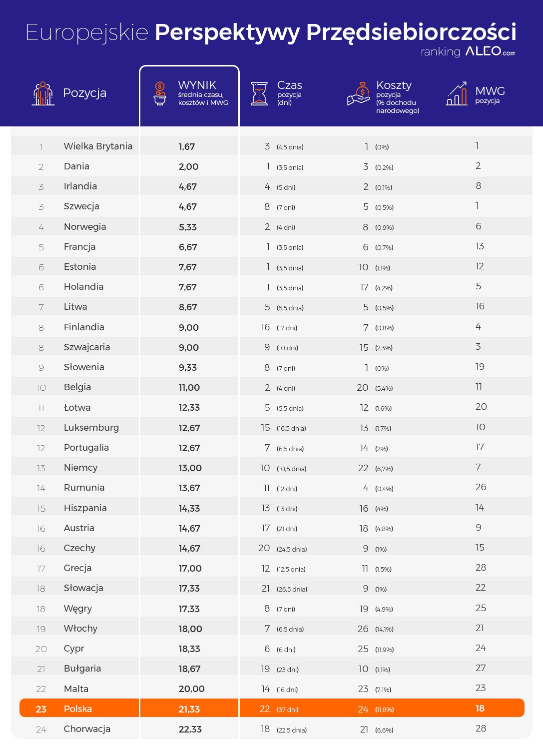This screenshot has height=756, width=543.
Task: Select the WYNIK column header
Action: pos(197,85)
